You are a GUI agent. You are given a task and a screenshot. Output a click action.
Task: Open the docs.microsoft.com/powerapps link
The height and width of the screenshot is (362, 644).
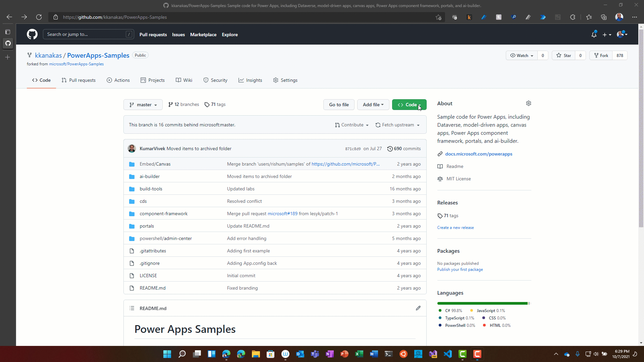point(479,154)
